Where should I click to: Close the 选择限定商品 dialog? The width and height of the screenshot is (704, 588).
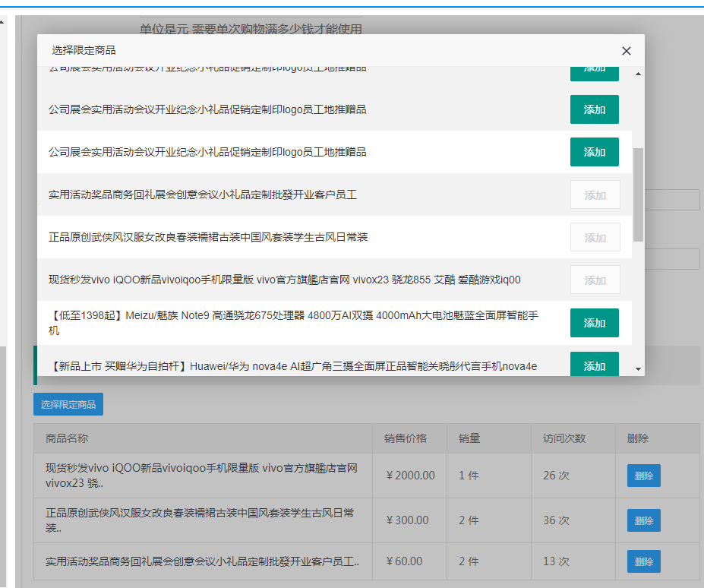[x=626, y=51]
